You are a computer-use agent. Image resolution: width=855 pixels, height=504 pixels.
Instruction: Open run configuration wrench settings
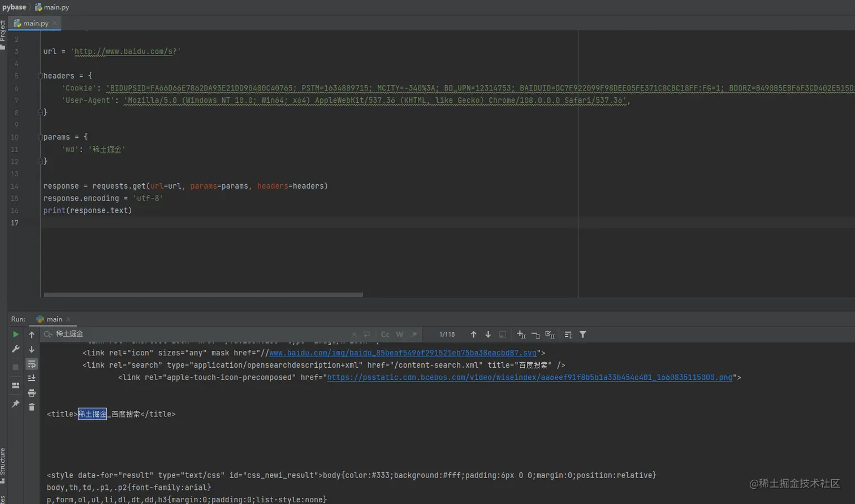tap(16, 349)
